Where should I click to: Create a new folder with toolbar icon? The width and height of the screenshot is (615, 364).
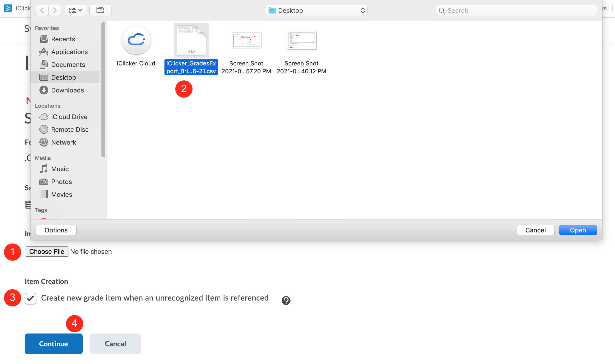pos(100,10)
